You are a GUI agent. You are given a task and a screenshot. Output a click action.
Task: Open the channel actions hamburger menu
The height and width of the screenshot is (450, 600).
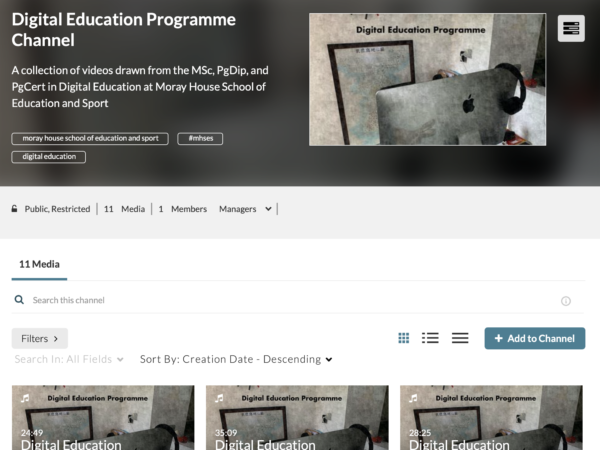571,28
